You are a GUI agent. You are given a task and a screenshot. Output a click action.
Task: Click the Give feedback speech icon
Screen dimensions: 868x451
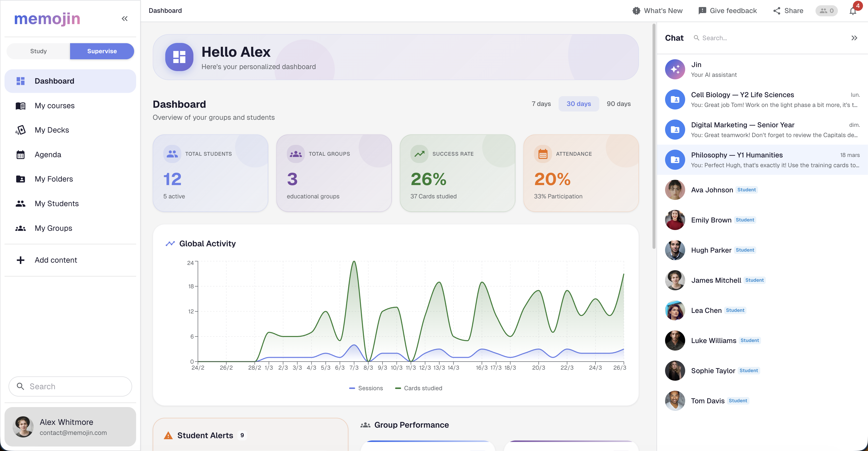click(x=702, y=11)
